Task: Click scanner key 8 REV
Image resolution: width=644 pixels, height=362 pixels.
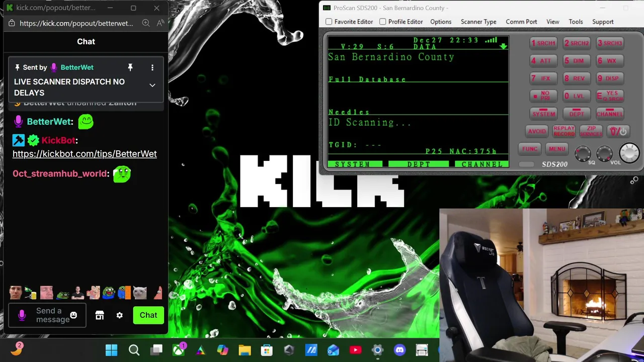Action: pos(577,78)
